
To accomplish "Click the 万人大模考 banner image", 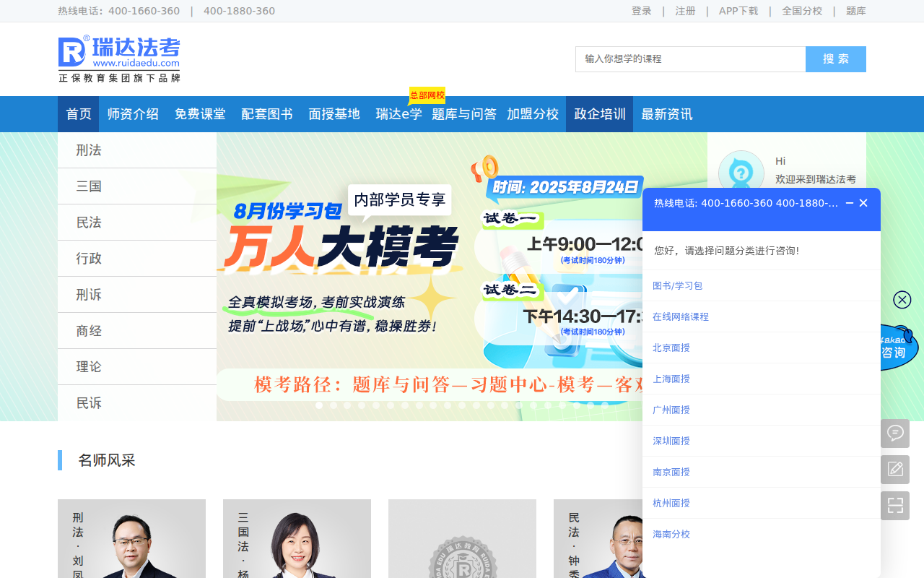I will (430, 277).
